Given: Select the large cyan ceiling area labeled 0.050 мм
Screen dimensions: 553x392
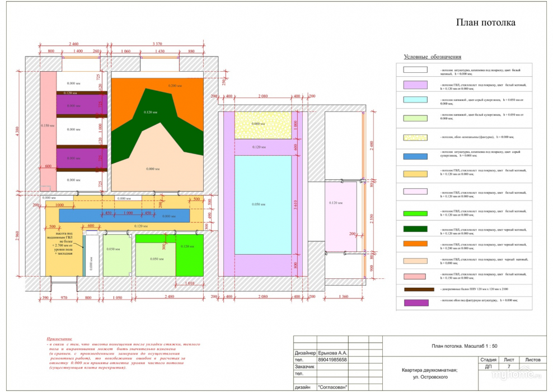Looking at the screenshot, I should point(263,204).
